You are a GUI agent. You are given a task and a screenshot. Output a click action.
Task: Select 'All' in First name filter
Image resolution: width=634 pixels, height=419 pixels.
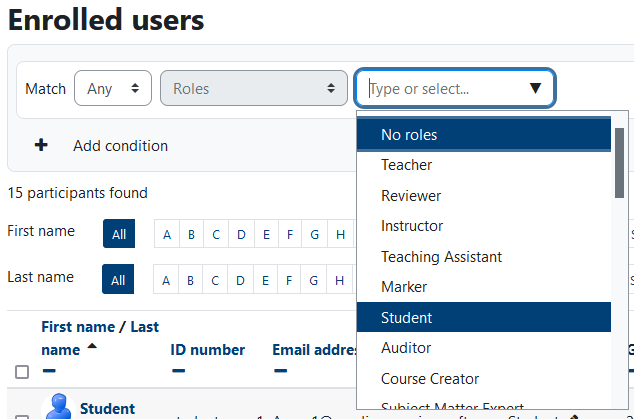[119, 234]
